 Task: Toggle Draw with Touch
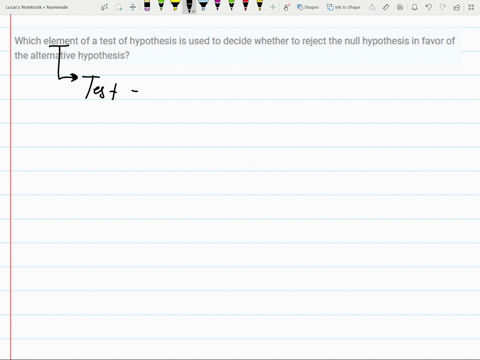coord(286,7)
